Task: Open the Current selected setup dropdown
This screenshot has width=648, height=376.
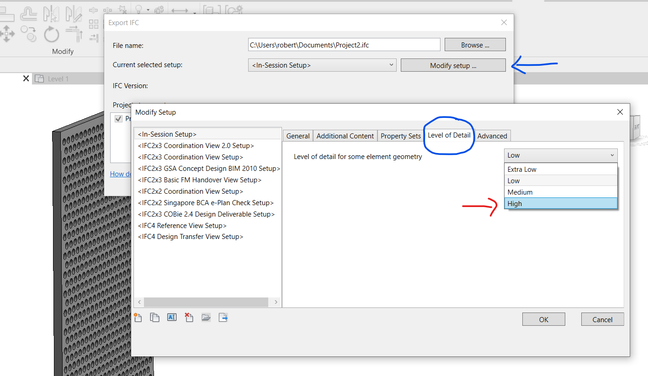Action: tap(322, 65)
